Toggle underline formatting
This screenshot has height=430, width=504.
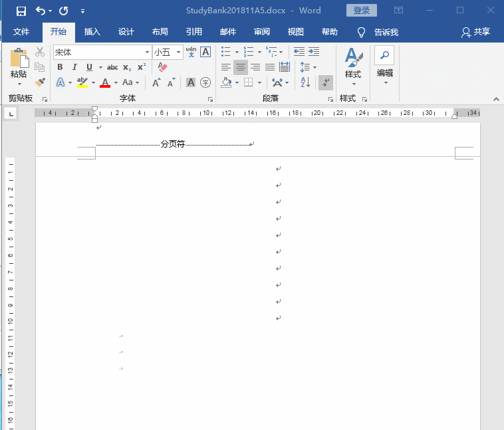(x=89, y=67)
